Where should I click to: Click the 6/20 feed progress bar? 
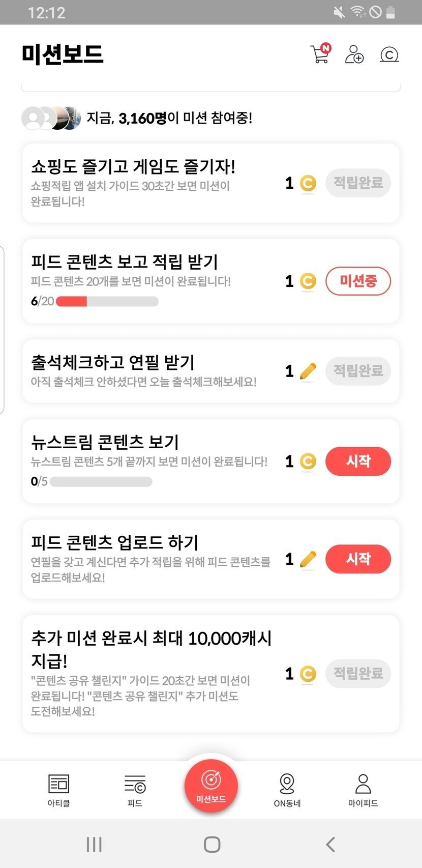107,301
